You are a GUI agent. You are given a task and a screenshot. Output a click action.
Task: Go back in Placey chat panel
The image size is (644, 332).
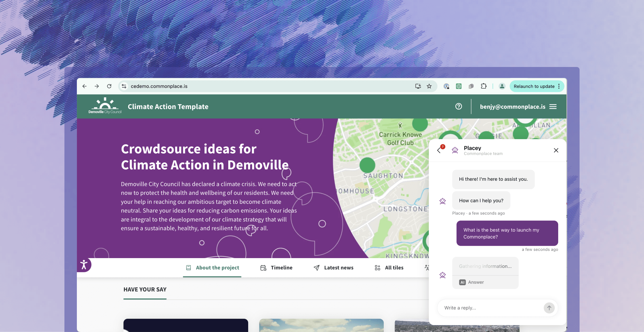tap(439, 150)
